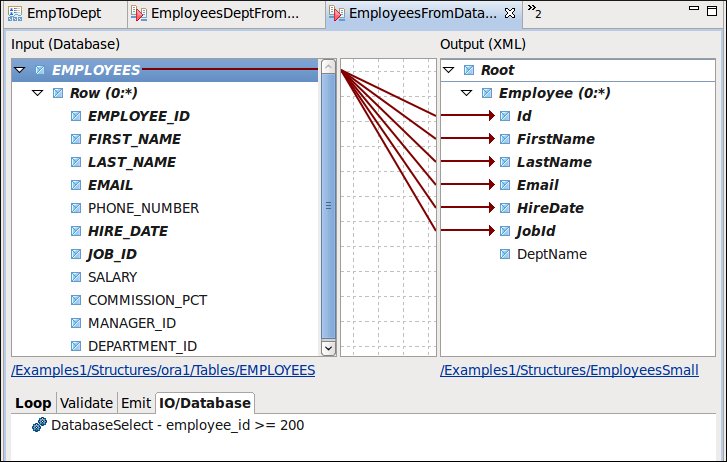Click the Employee (0:*) node icon
The height and width of the screenshot is (462, 727).
487,93
